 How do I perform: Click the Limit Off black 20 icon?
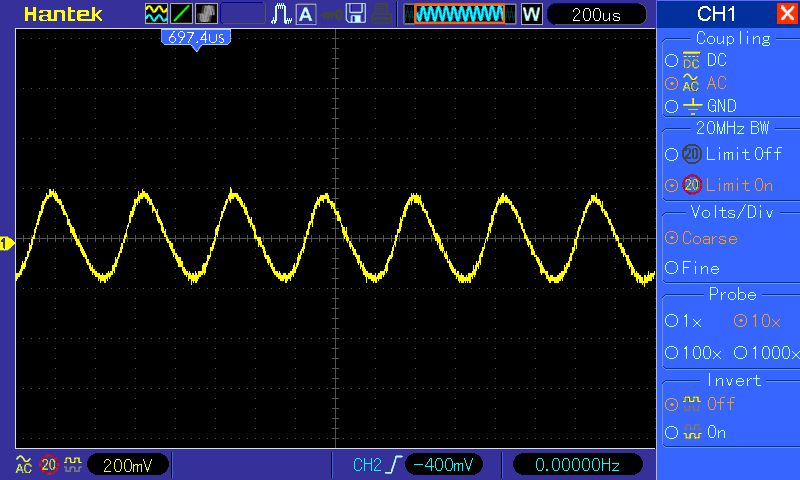692,154
